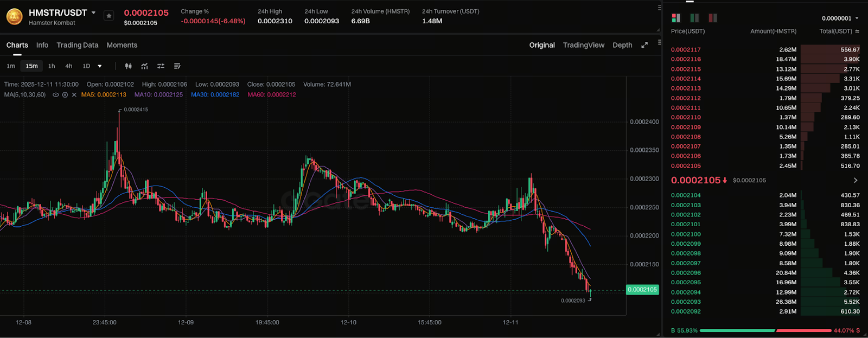Select the 1D timeframe
Screen dimensions: 868x338
(86, 66)
